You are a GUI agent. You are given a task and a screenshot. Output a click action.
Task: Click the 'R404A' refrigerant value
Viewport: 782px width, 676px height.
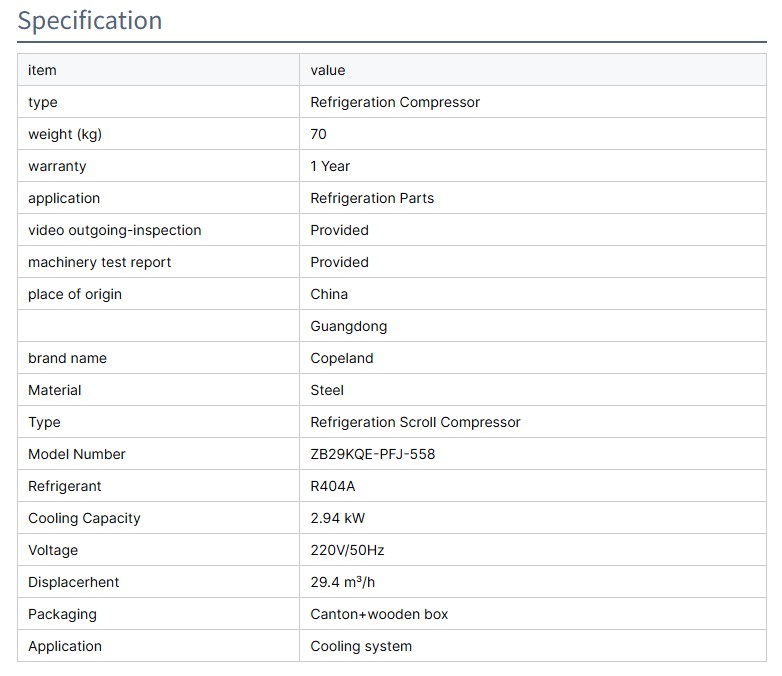tap(333, 486)
